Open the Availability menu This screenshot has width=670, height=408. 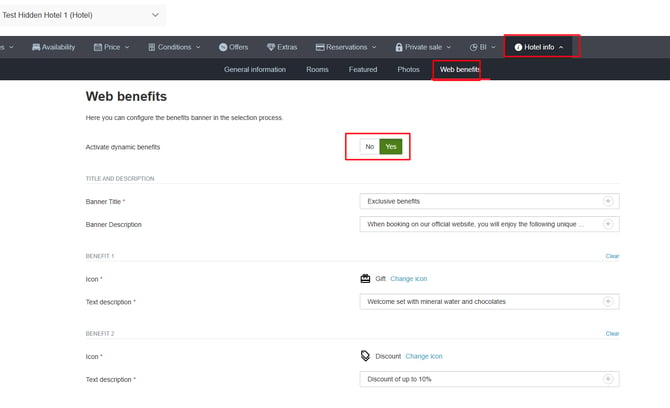click(53, 47)
